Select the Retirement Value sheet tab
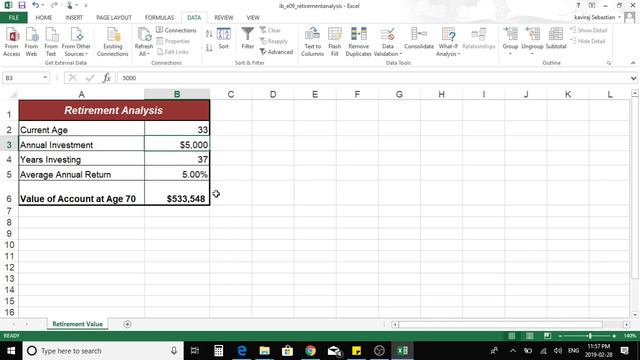 tap(77, 324)
